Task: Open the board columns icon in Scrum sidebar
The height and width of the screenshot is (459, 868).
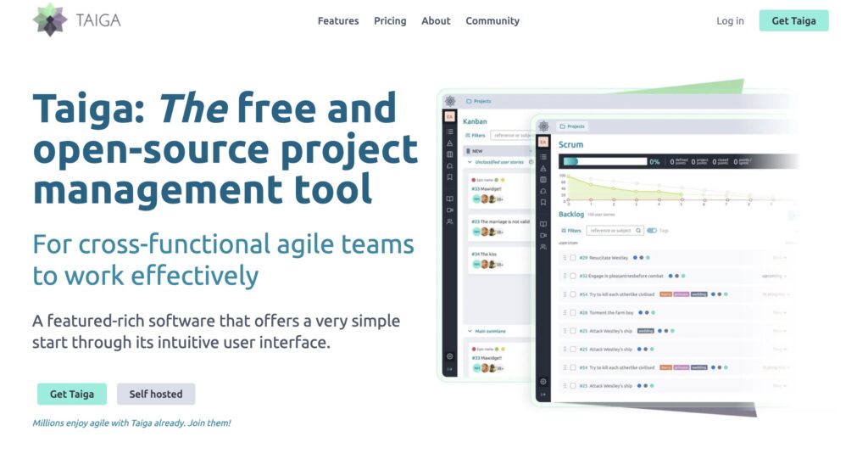Action: [543, 180]
